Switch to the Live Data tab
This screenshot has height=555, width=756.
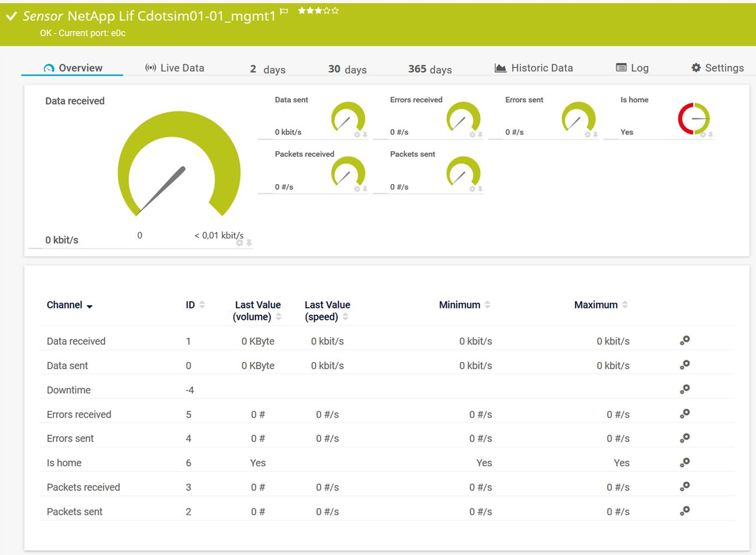click(x=174, y=67)
